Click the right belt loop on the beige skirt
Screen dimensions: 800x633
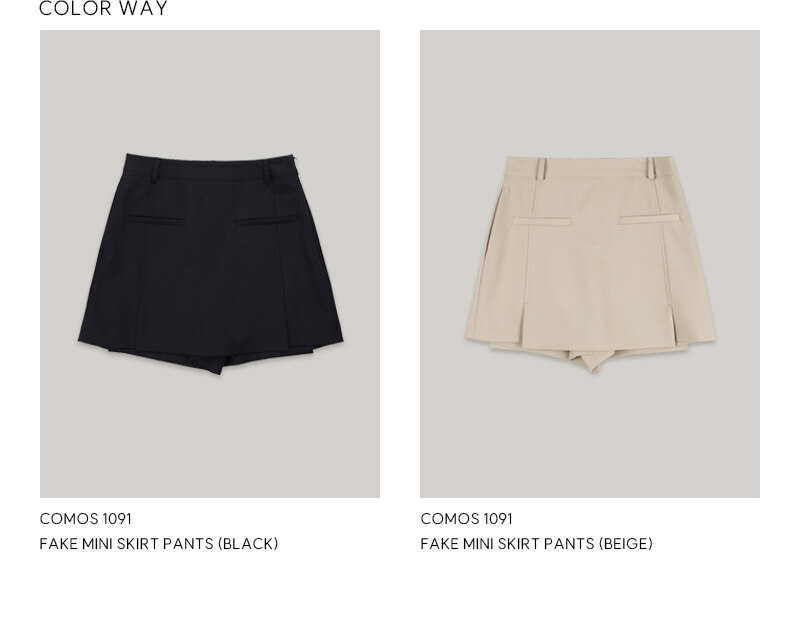(x=651, y=168)
